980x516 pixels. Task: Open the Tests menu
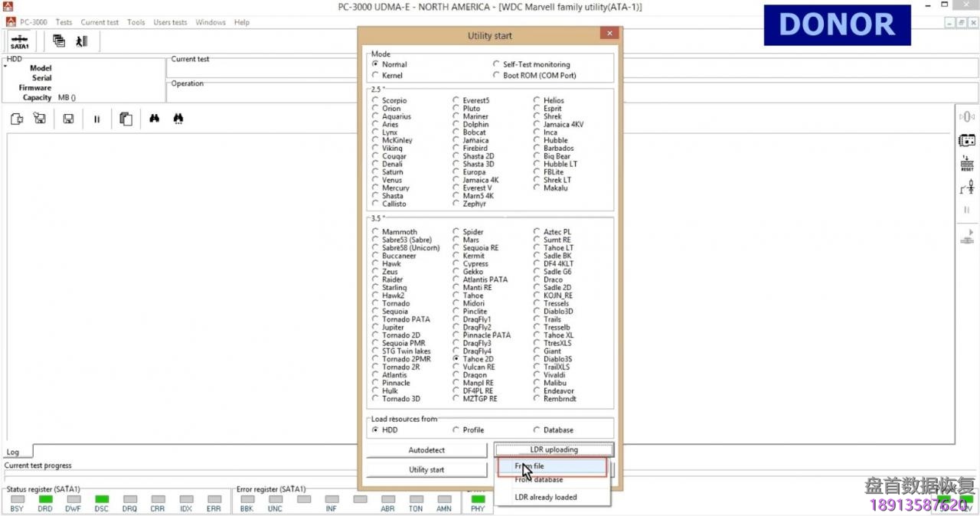click(x=64, y=22)
